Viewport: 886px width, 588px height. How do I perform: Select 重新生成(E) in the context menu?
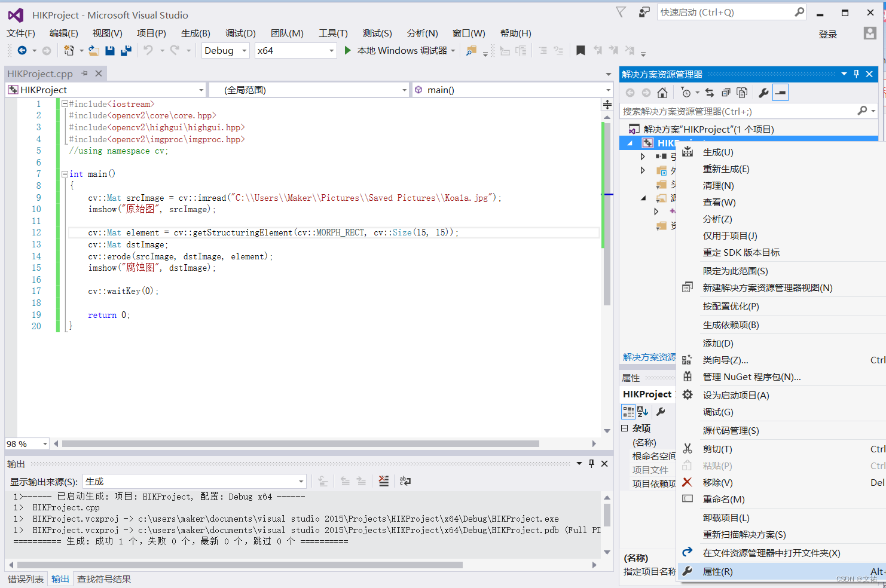click(782, 169)
